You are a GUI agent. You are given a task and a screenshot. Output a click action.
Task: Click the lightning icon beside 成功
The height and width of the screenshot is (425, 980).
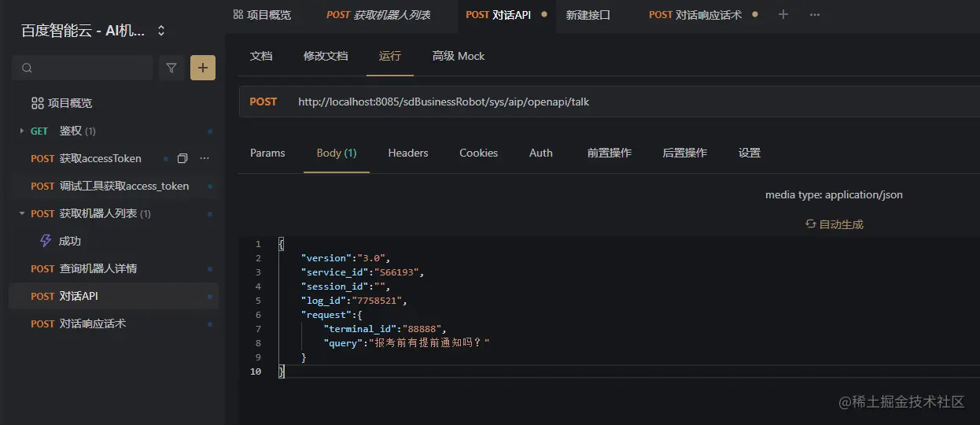[x=46, y=241]
